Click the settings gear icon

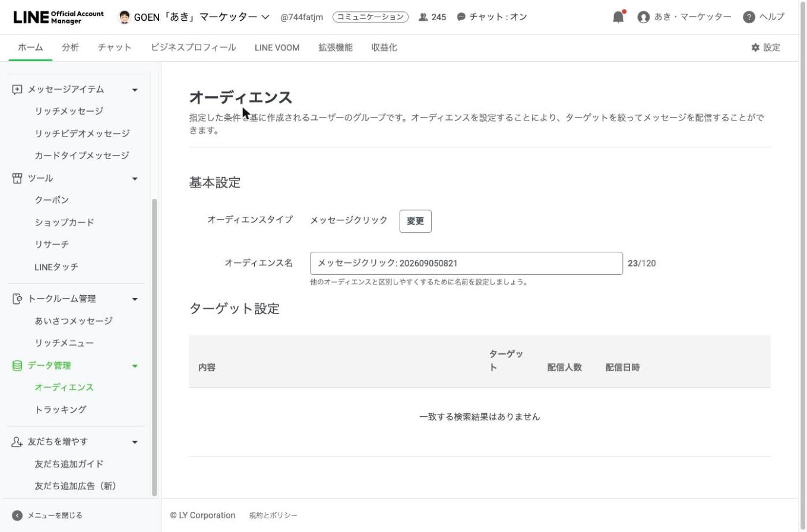click(x=755, y=47)
